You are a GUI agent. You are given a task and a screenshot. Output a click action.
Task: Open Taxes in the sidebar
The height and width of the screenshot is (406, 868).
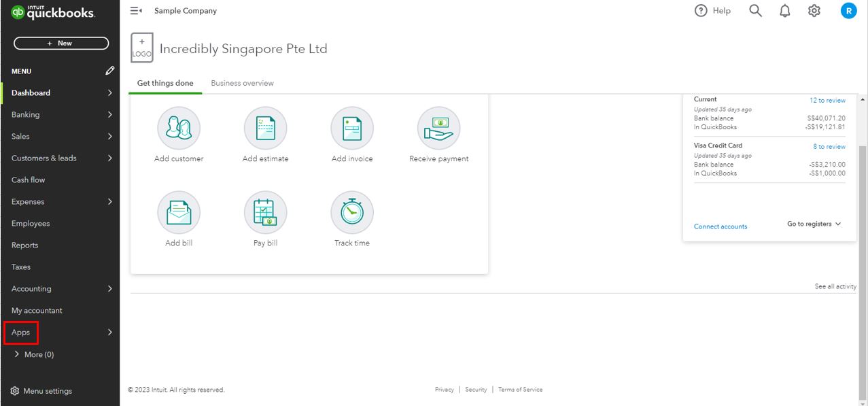pyautogui.click(x=21, y=267)
